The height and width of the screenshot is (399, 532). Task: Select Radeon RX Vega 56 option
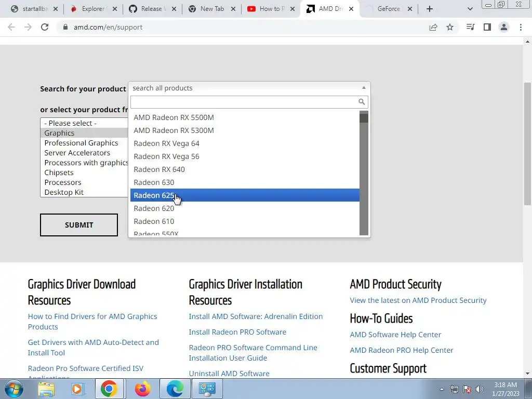(245, 156)
